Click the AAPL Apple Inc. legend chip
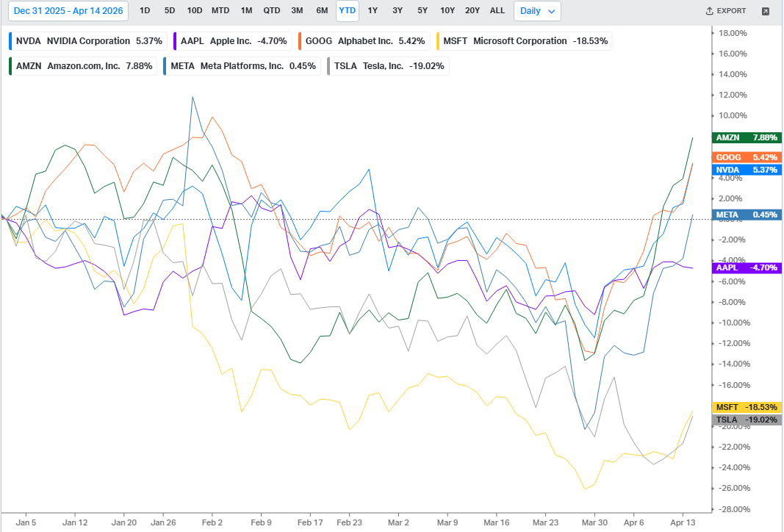Image resolution: width=784 pixels, height=532 pixels. pyautogui.click(x=232, y=41)
